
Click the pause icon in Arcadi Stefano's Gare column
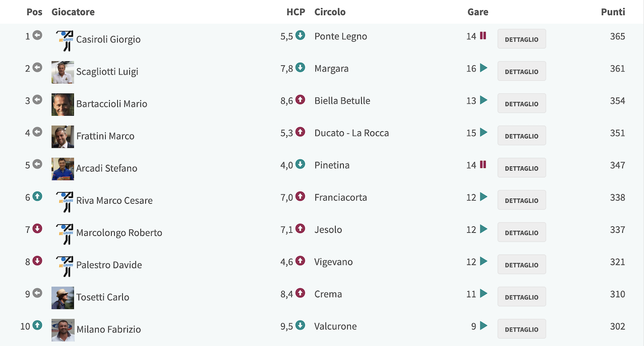483,164
